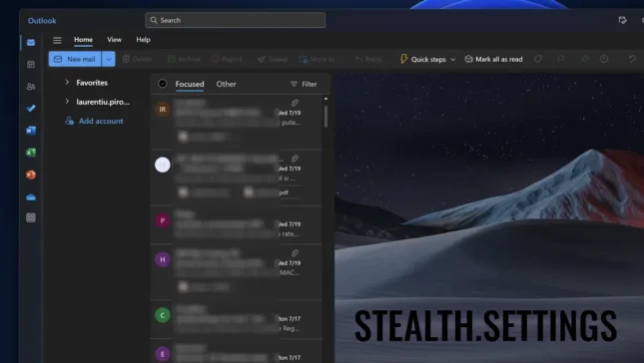This screenshot has height=363, width=644.
Task: Launch PowerPoint from the sidebar
Action: [x=31, y=175]
